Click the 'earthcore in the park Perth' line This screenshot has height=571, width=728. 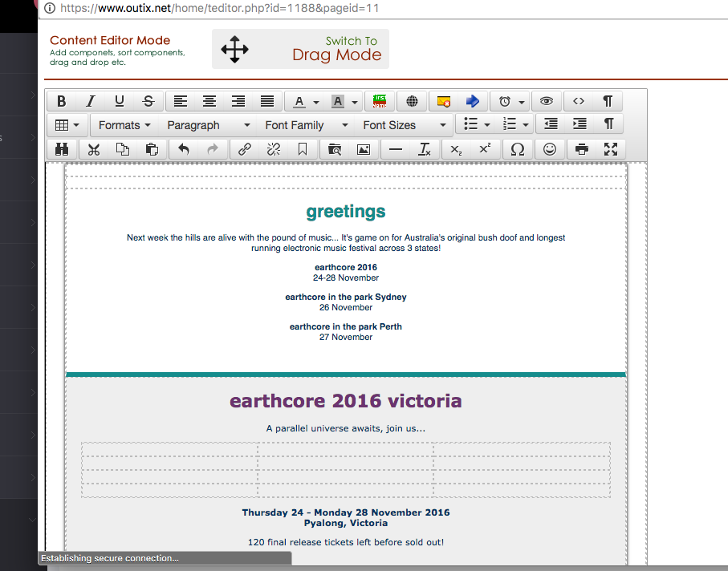[x=346, y=326]
